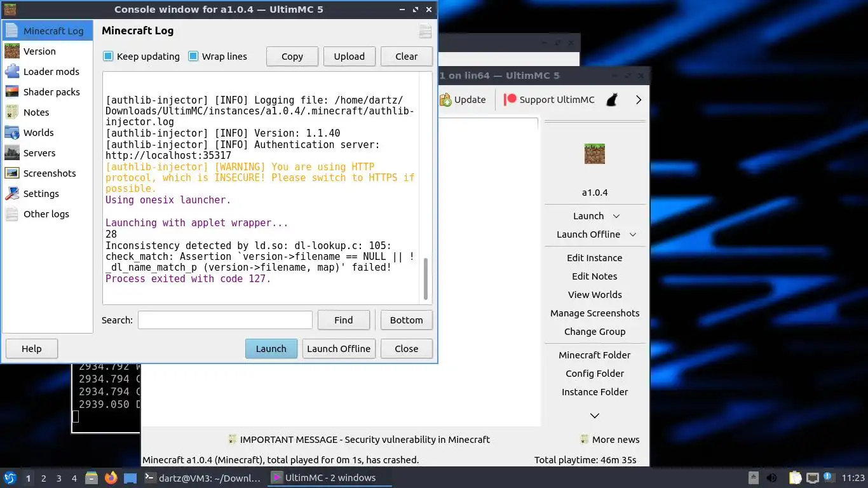Open the Config Folder
The height and width of the screenshot is (488, 868).
coord(595,373)
